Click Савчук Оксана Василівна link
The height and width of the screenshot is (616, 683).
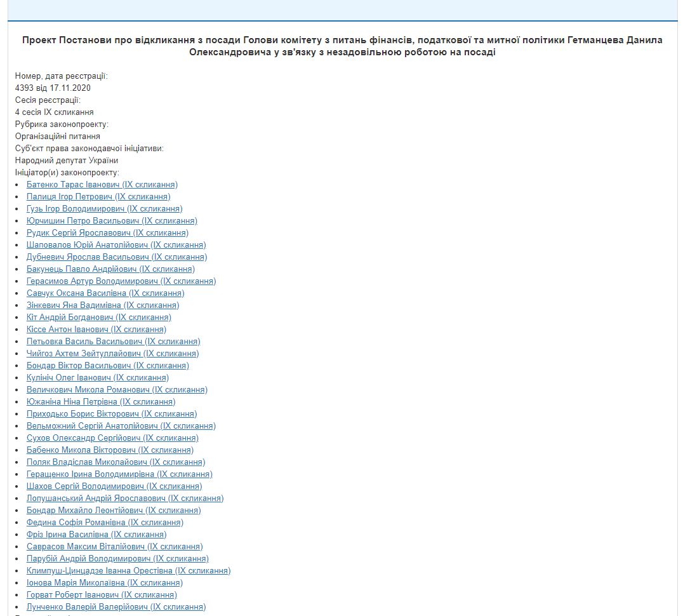point(105,293)
